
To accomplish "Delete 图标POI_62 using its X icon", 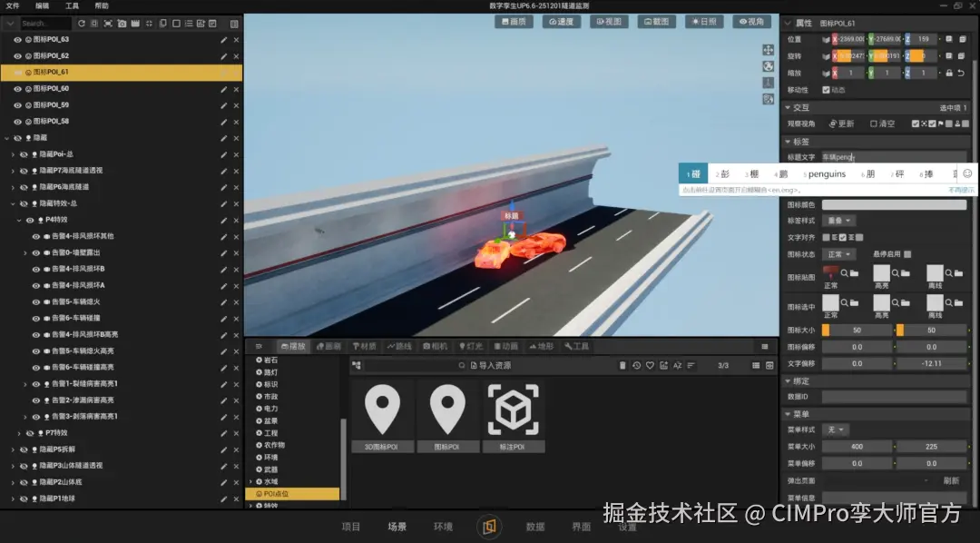I will [236, 56].
